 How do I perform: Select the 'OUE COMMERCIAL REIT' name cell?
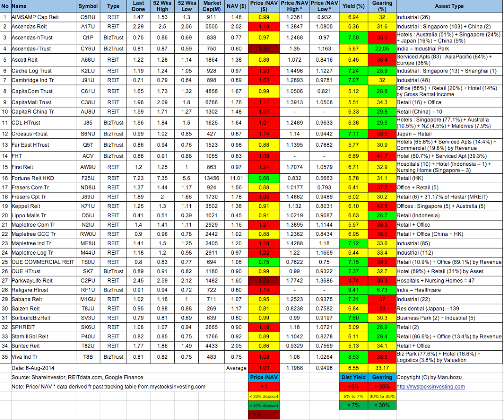point(43,262)
